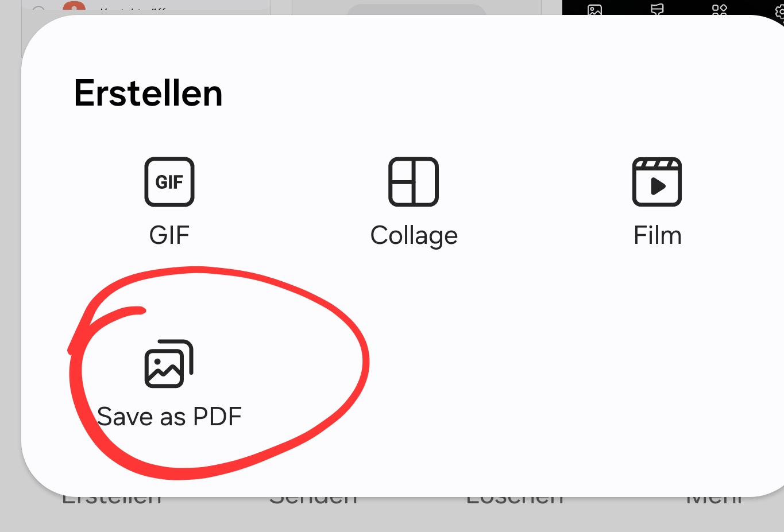
Task: Choose the "Film" text label
Action: tap(657, 235)
